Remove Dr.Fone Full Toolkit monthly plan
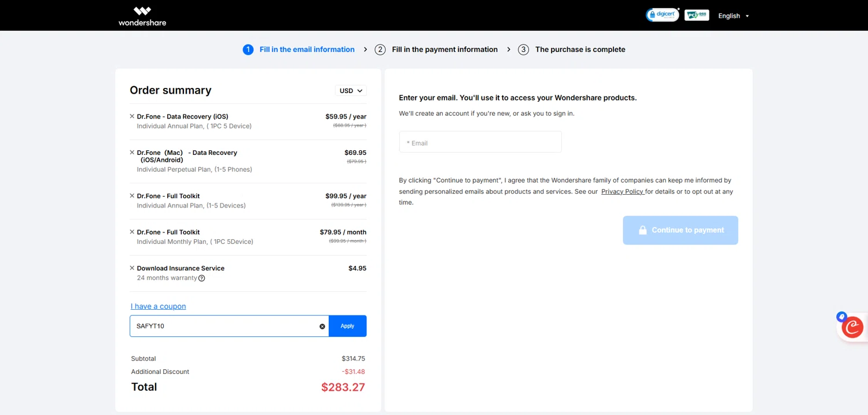 click(132, 232)
